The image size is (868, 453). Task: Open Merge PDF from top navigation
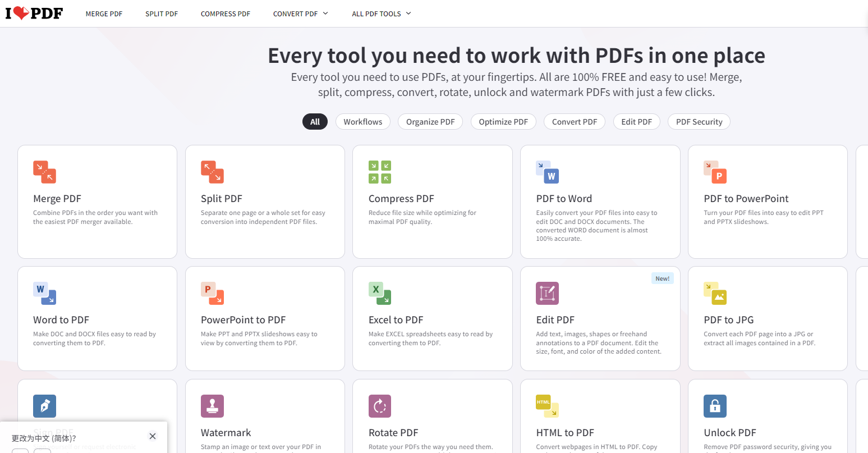(104, 13)
